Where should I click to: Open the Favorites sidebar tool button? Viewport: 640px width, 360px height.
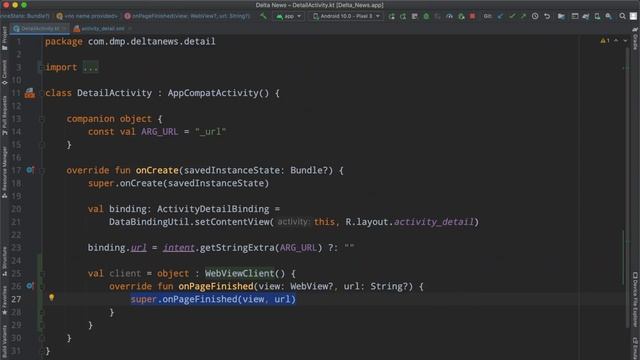(4, 300)
